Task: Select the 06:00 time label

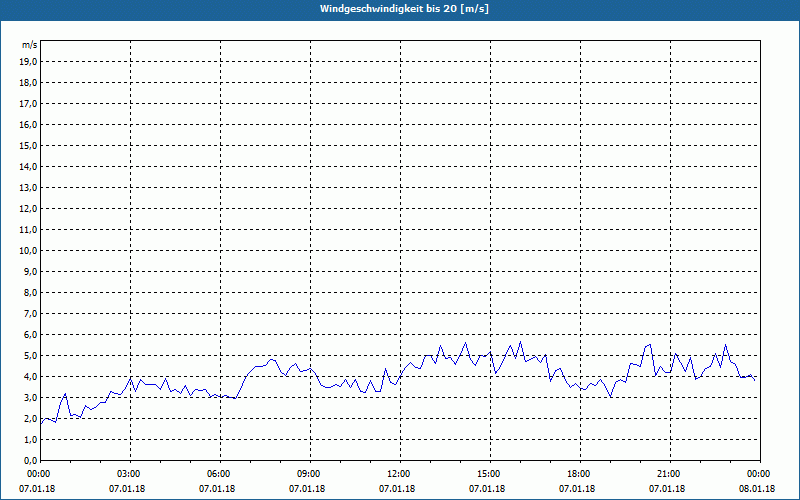Action: [x=220, y=474]
